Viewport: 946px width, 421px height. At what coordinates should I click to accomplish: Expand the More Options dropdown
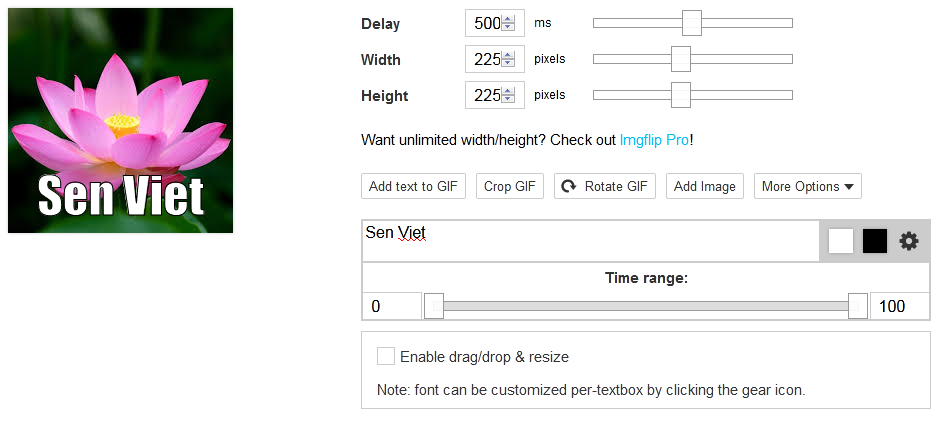[x=807, y=186]
